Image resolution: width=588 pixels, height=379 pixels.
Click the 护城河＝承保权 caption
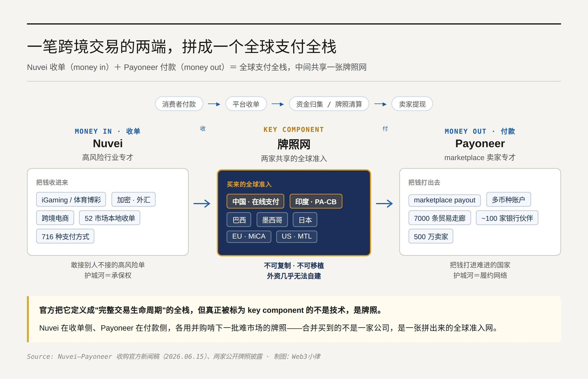[x=108, y=275]
